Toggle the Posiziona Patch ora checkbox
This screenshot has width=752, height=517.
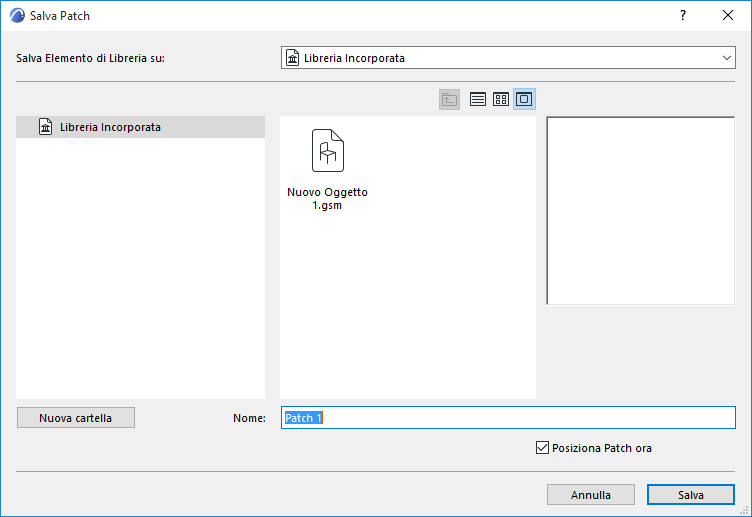[542, 448]
